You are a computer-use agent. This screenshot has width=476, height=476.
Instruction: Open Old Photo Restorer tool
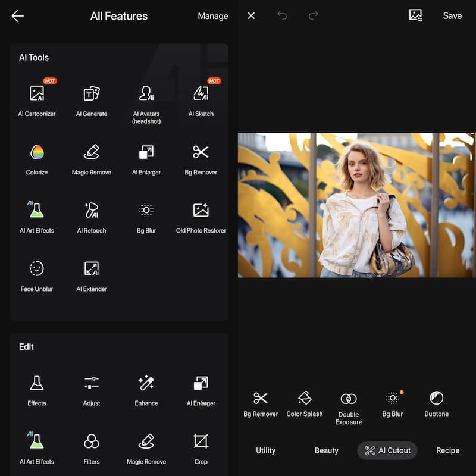point(201,218)
